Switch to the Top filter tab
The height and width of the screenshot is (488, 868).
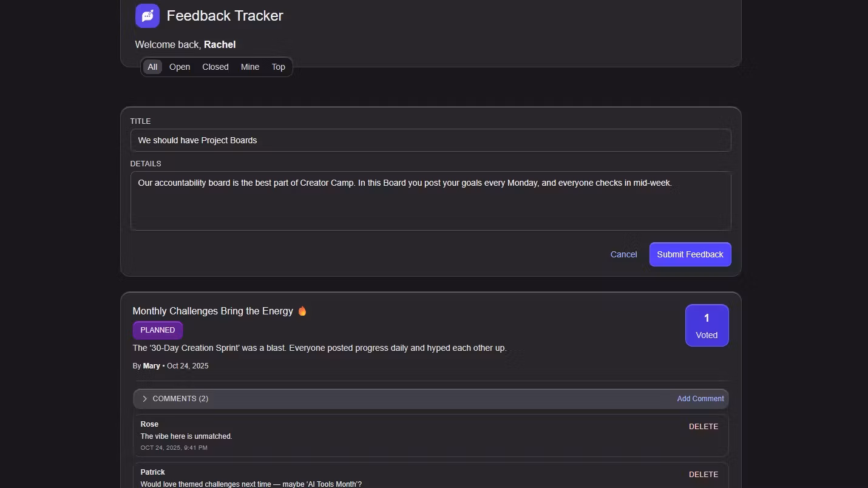click(279, 67)
